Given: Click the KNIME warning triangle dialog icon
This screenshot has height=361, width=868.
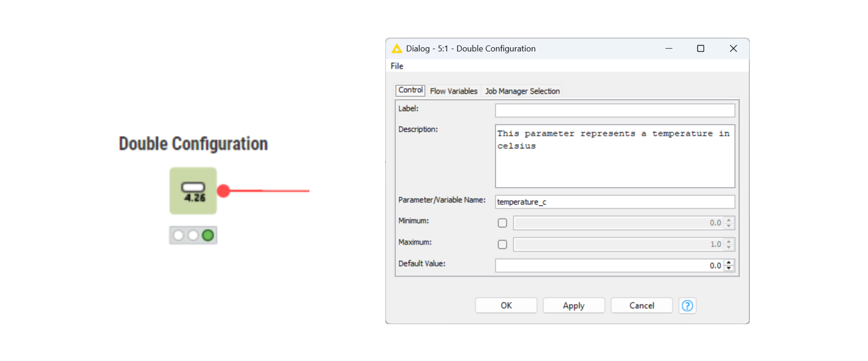Looking at the screenshot, I should 397,49.
